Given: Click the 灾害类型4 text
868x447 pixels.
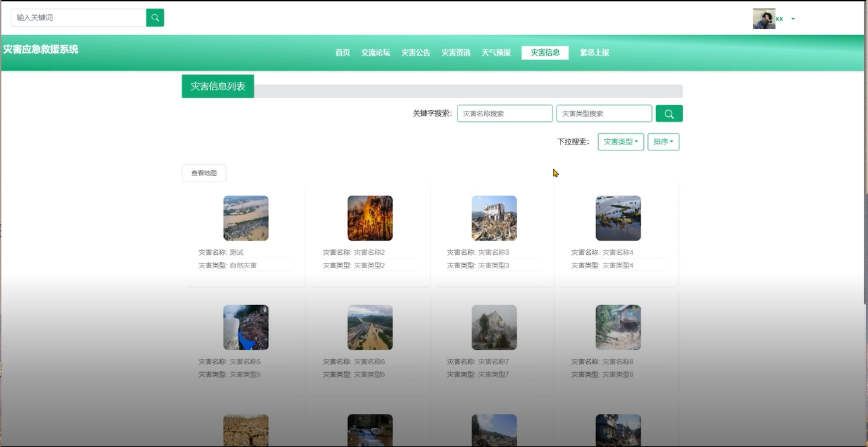Looking at the screenshot, I should (x=618, y=266).
